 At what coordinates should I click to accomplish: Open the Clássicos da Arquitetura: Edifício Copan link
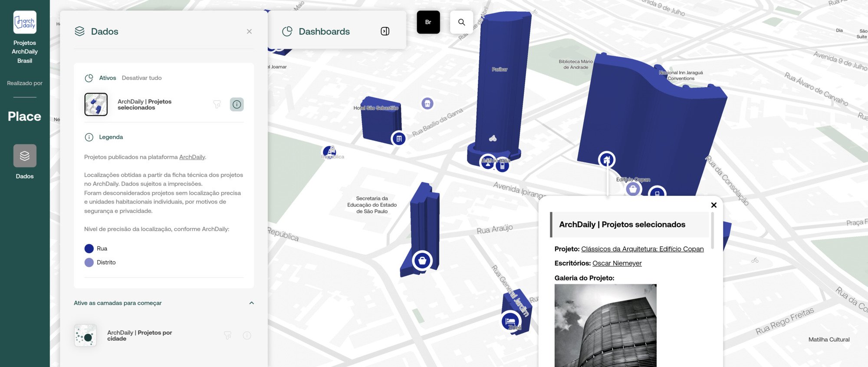tap(642, 249)
